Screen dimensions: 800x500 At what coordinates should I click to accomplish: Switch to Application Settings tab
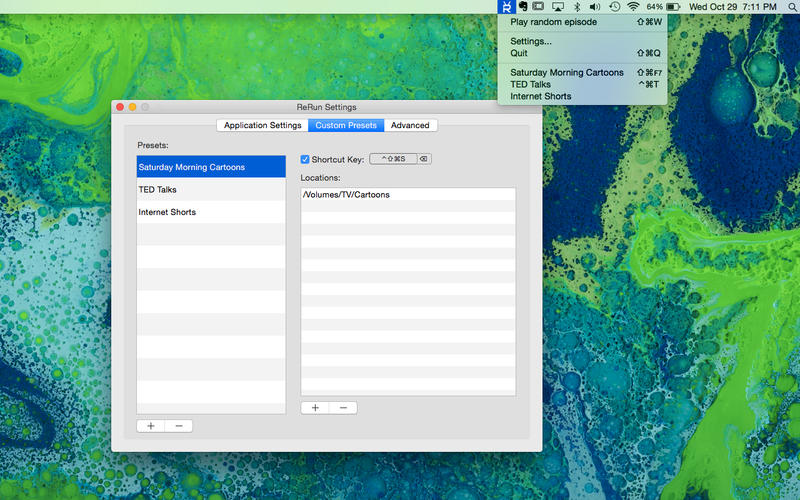[263, 126]
